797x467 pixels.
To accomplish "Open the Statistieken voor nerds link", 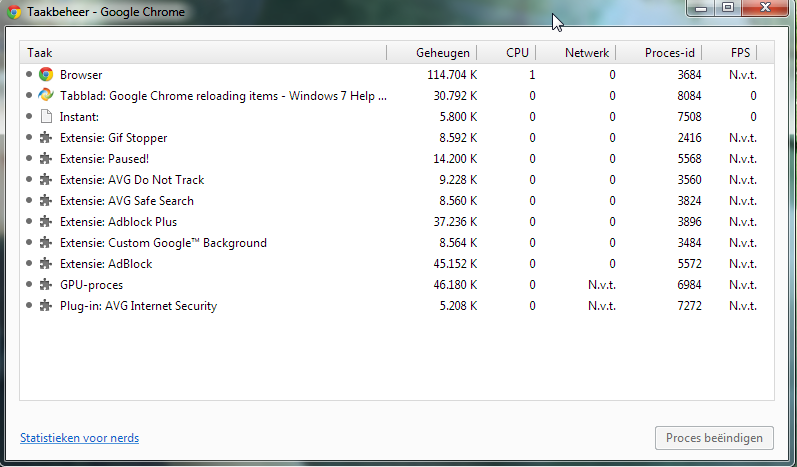I will pos(79,438).
